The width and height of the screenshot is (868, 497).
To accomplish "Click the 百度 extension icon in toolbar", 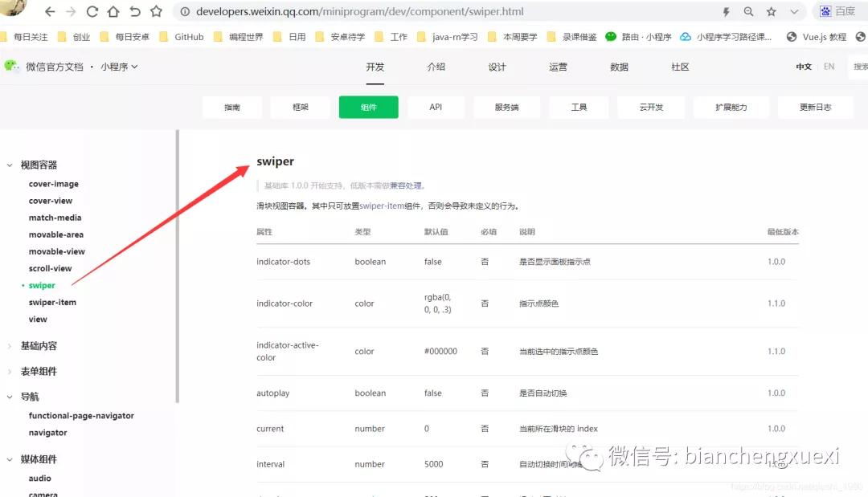I will [x=826, y=11].
